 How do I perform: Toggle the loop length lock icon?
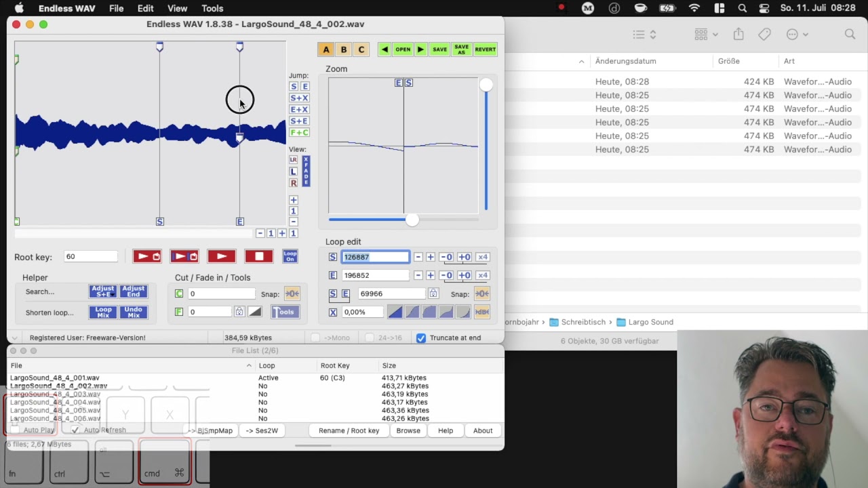tap(433, 293)
